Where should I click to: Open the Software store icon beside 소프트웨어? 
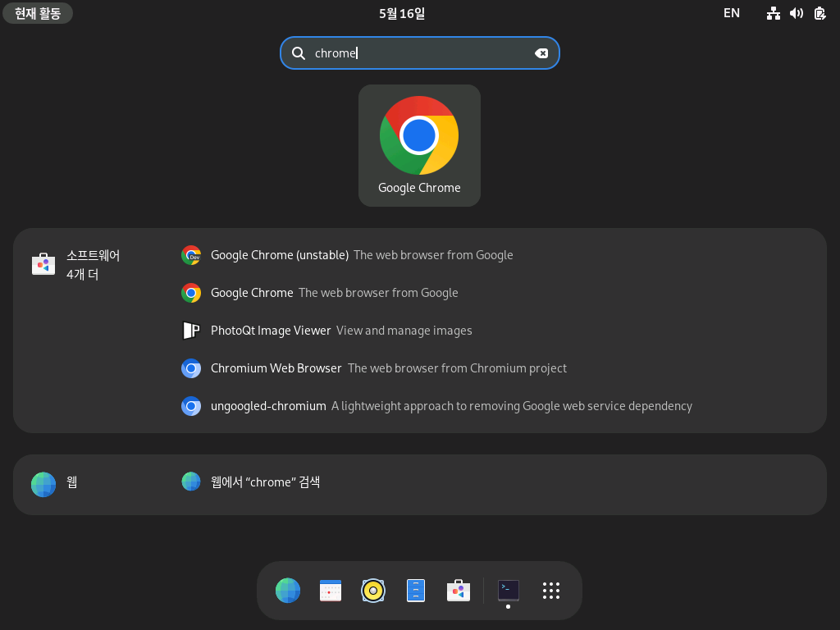click(x=43, y=264)
